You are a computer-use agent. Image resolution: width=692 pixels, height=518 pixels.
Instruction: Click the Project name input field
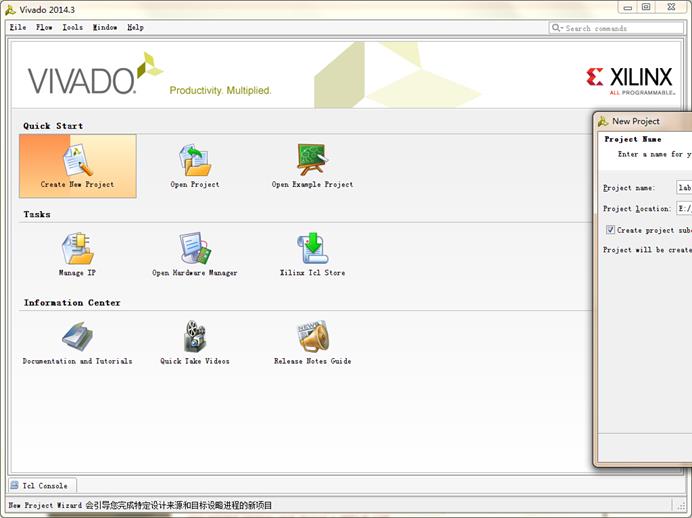[x=684, y=188]
